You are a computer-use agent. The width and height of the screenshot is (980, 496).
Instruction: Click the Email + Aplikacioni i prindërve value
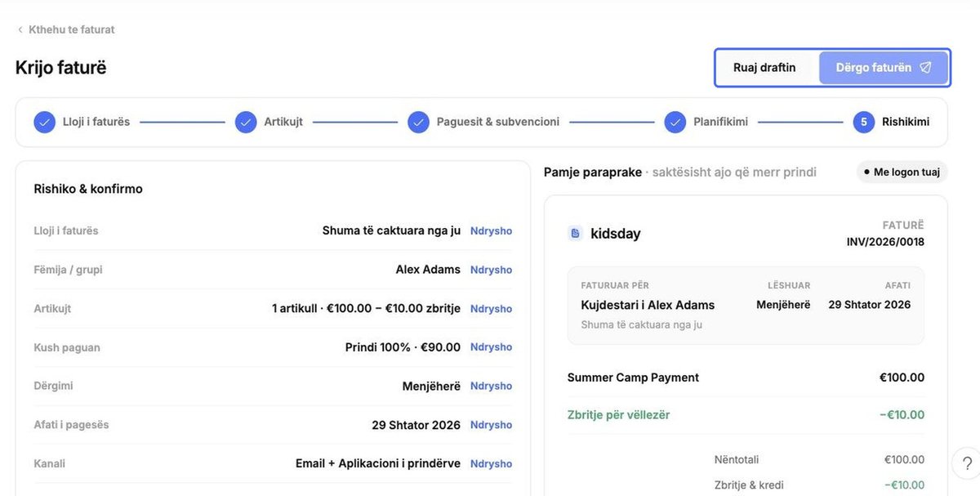point(378,463)
